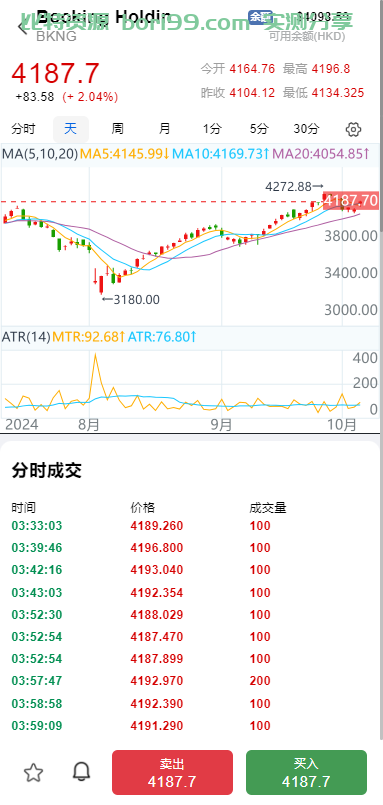This screenshot has width=383, height=805.
Task: Click the +83.58 price change
Action: (x=35, y=97)
